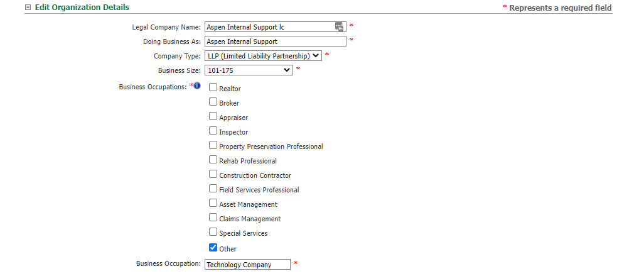The image size is (644, 276).
Task: Select Property Preservation Professional checkbox
Action: (x=213, y=145)
